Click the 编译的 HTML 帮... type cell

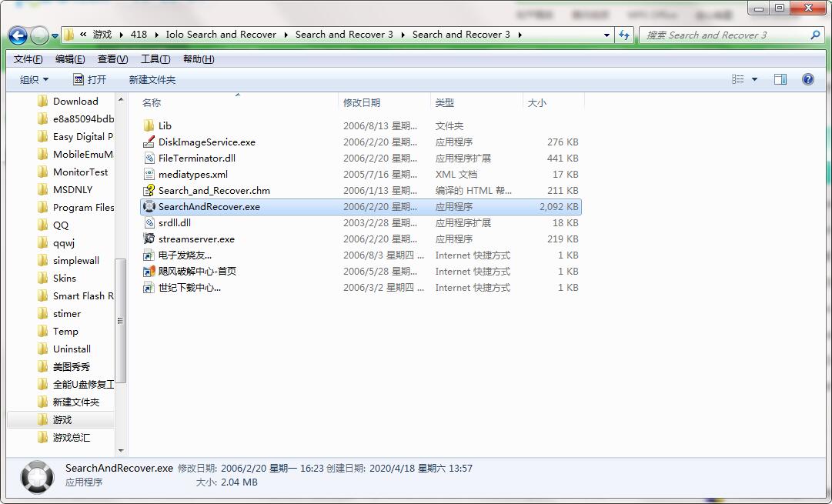click(473, 191)
